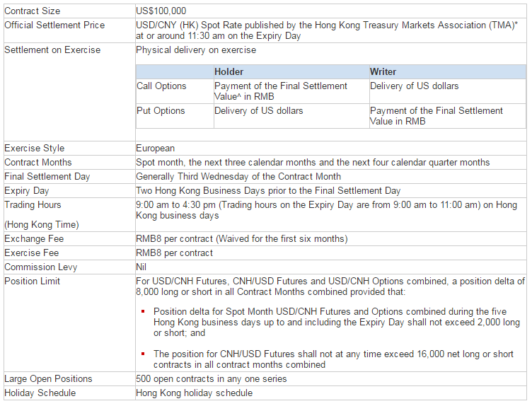
Task: Click the Final Settlement Day label
Action: (47, 177)
